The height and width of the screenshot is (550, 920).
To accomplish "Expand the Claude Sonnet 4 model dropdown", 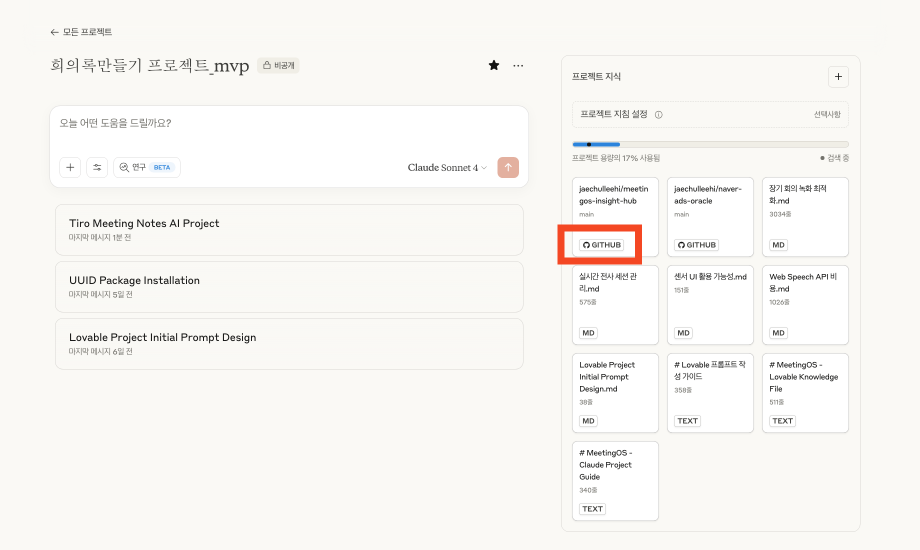I will [447, 168].
